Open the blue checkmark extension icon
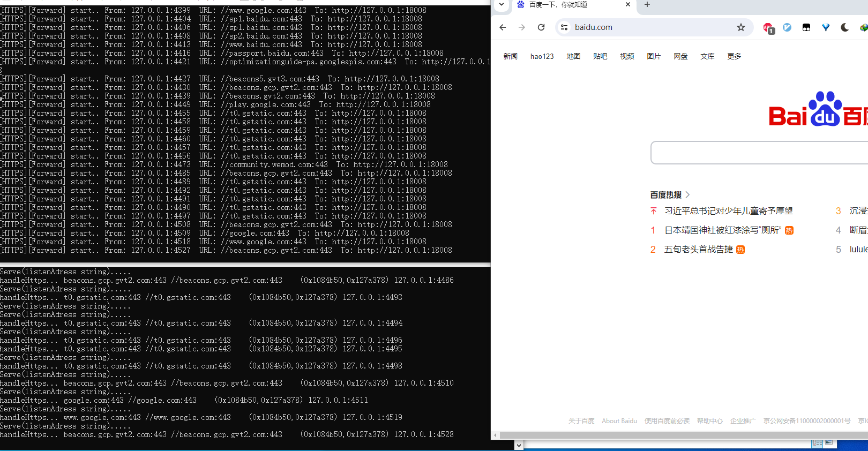This screenshot has width=868, height=451. coord(787,27)
